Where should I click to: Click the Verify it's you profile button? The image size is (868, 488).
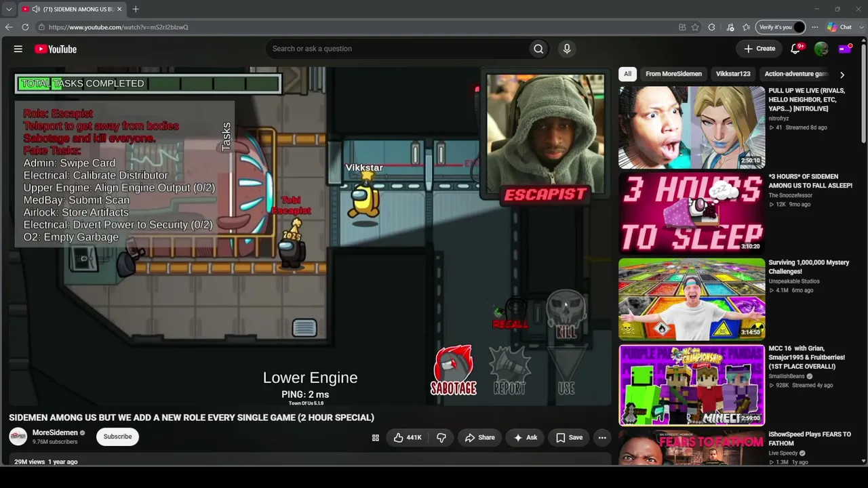coord(781,27)
